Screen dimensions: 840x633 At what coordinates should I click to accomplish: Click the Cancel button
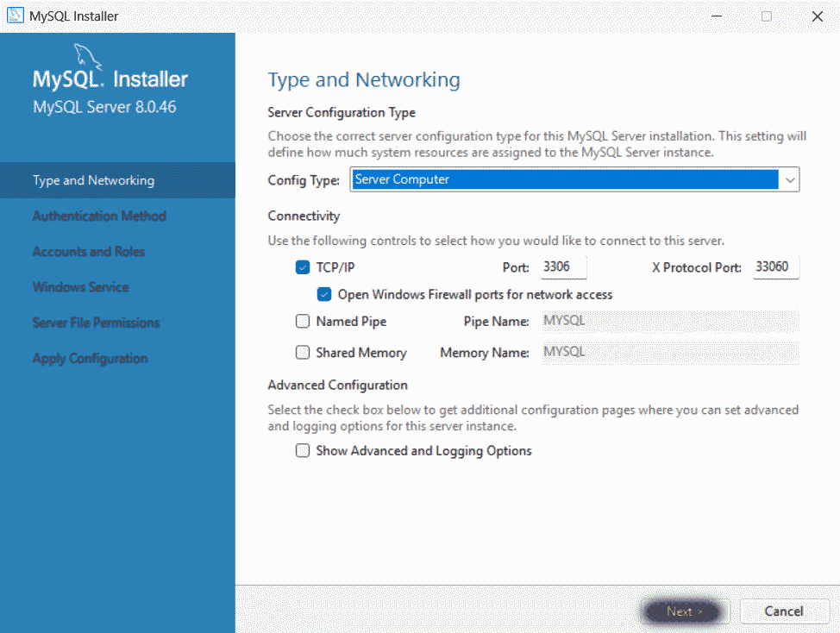[x=784, y=611]
